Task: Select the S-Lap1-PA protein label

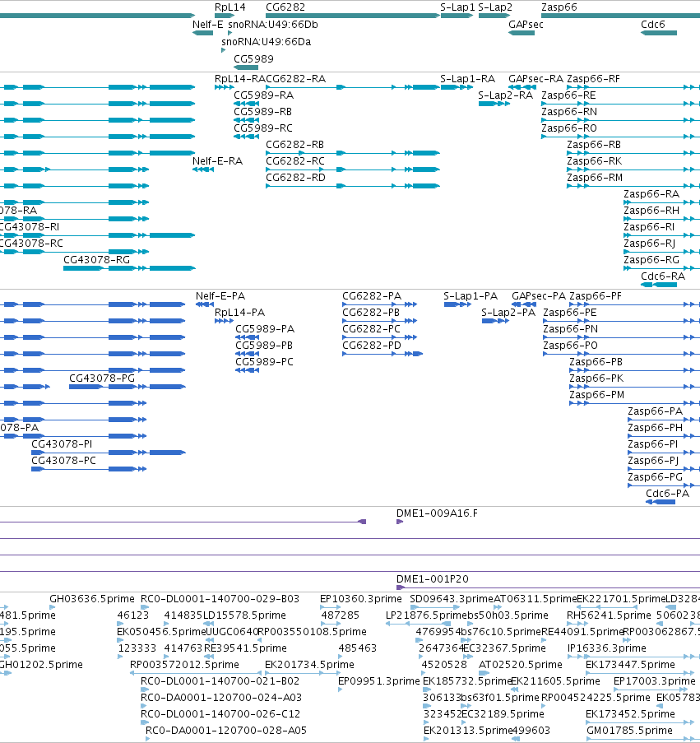Action: coord(471,296)
